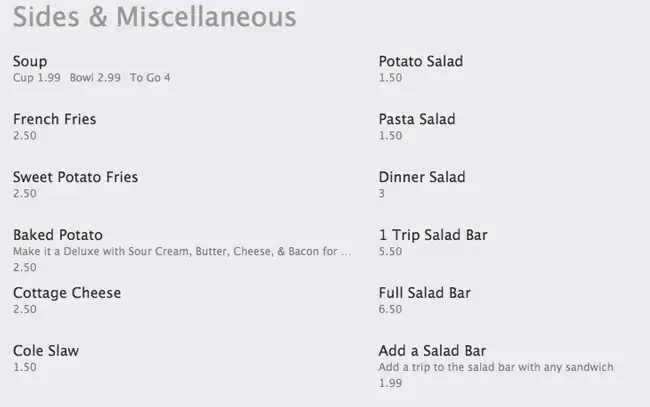
Task: Select Cole Slaw from the sides
Action: coord(46,351)
